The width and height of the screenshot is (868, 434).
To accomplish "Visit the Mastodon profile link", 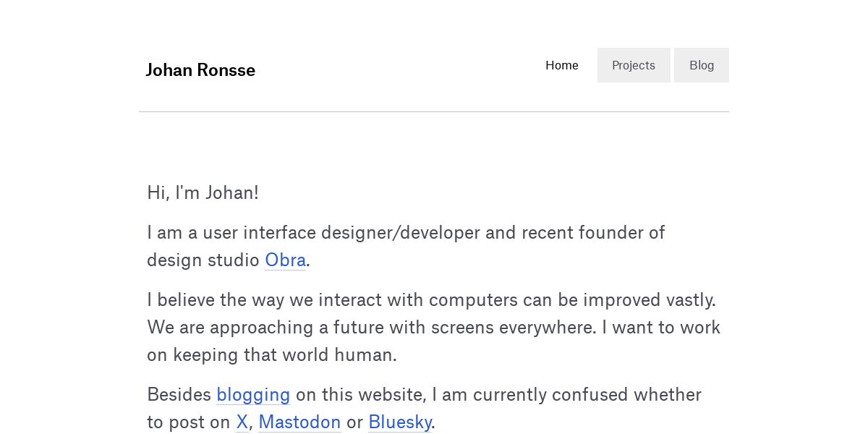I will pos(299,422).
